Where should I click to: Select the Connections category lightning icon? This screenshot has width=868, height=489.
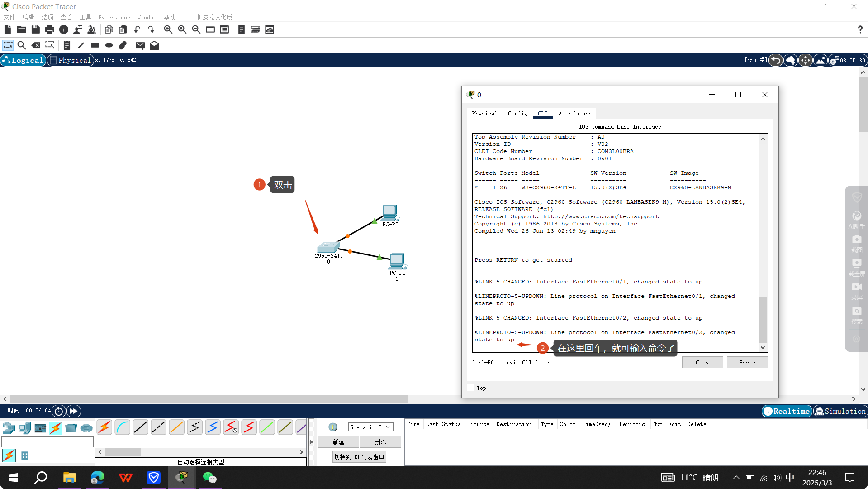(56, 428)
